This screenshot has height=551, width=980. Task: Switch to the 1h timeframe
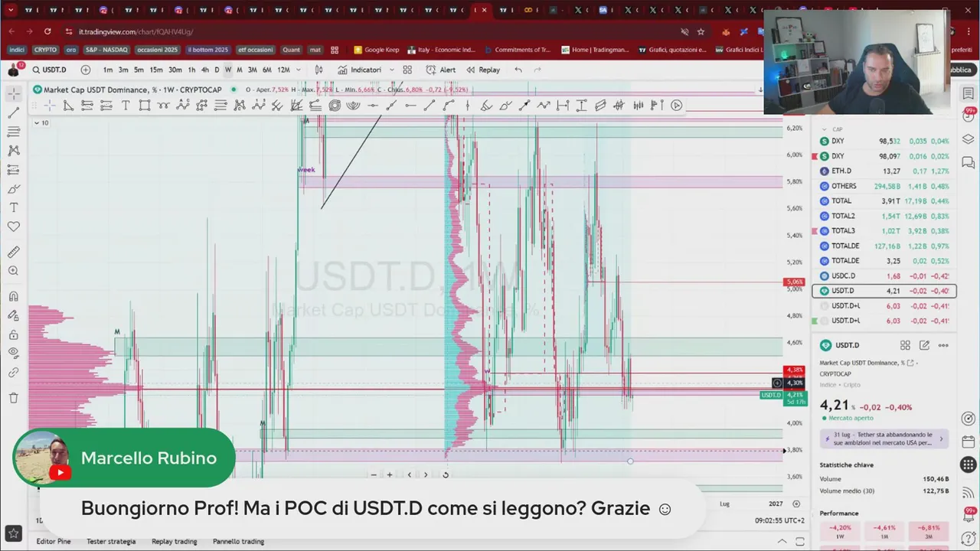pyautogui.click(x=191, y=70)
